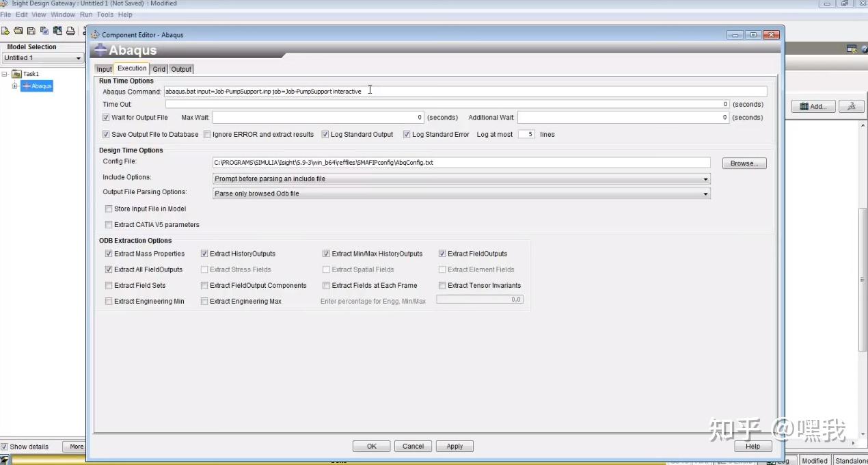868x465 pixels.
Task: Check Extract Field Sets option
Action: click(x=109, y=286)
